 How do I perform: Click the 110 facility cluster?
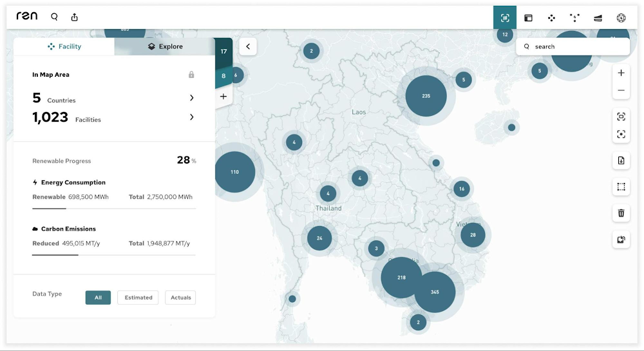[x=235, y=172]
